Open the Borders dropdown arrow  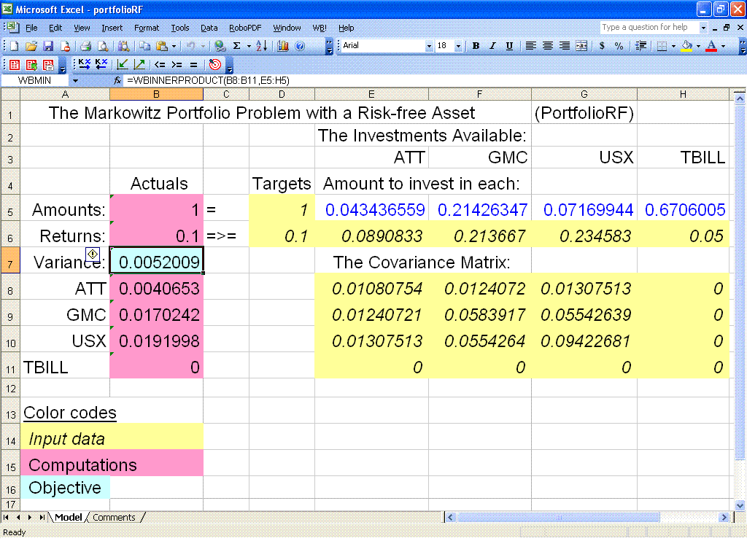point(673,46)
